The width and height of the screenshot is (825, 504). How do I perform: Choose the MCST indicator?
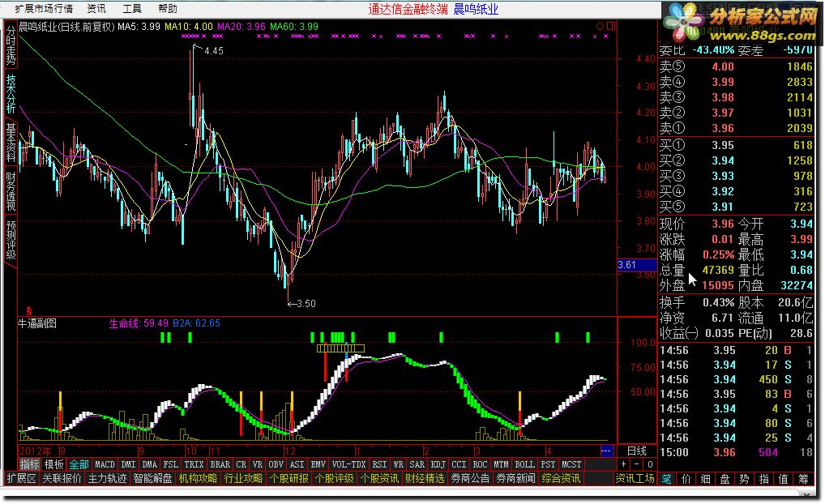pyautogui.click(x=571, y=464)
